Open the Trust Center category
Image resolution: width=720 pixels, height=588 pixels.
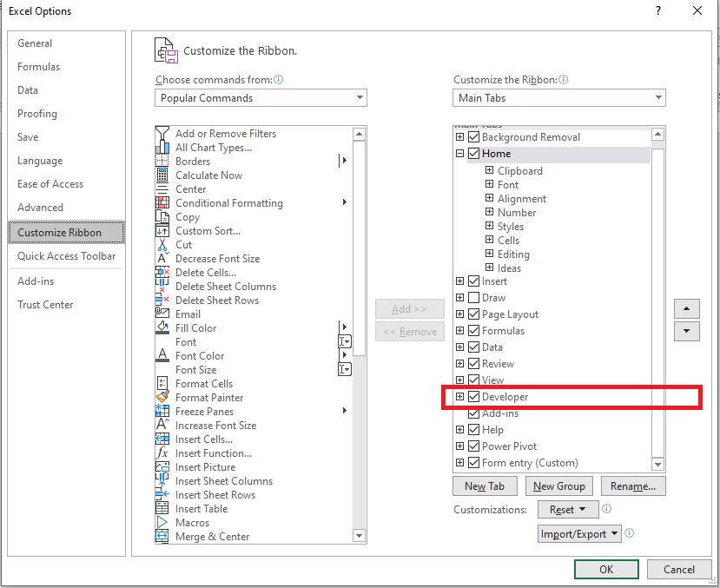tap(45, 305)
